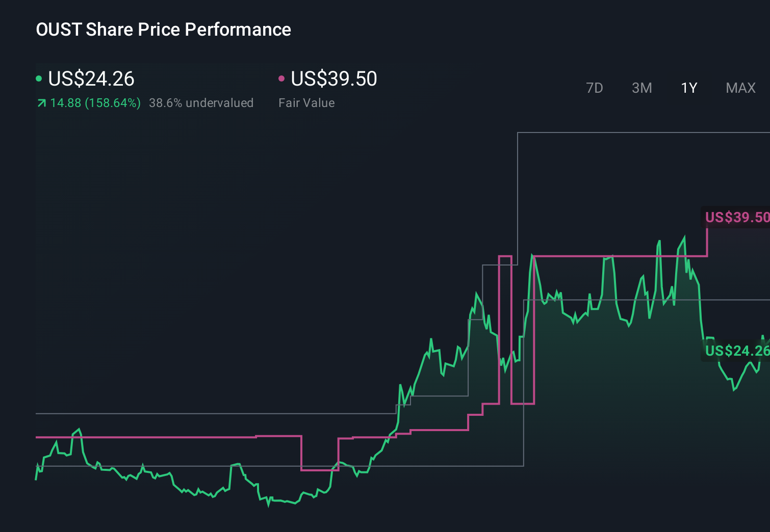Switch to the 3M time range
Image resolution: width=770 pixels, height=532 pixels.
pyautogui.click(x=641, y=88)
